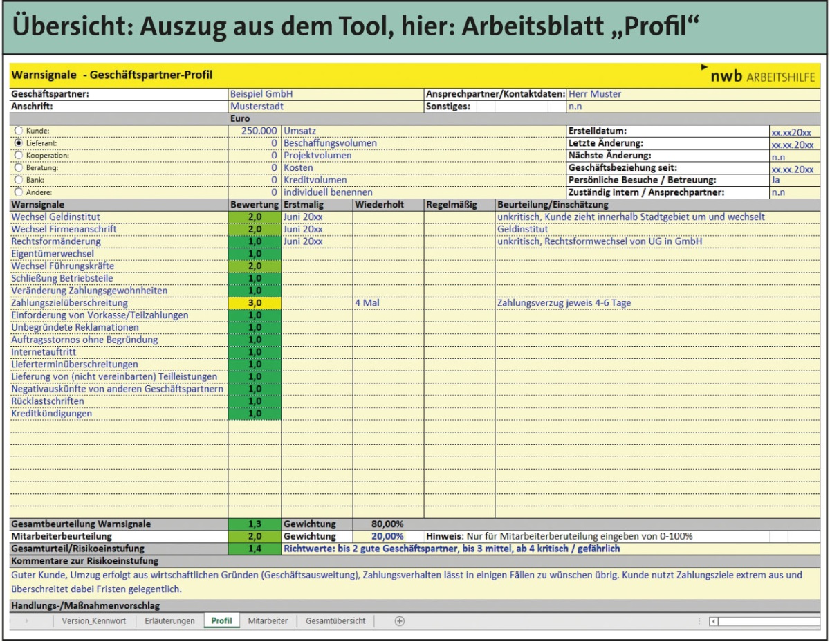The width and height of the screenshot is (830, 644).
Task: Click the add new sheet plus icon
Action: click(x=399, y=621)
